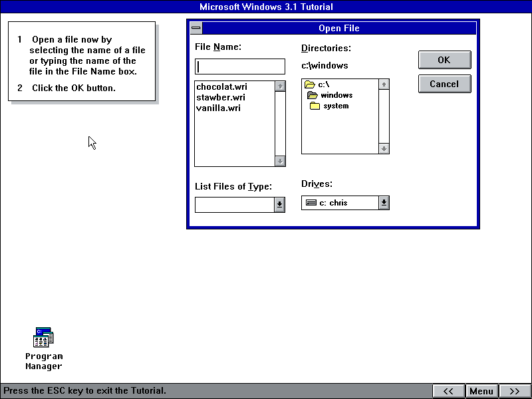
Task: Click the Open File title bar
Action: pyautogui.click(x=339, y=28)
